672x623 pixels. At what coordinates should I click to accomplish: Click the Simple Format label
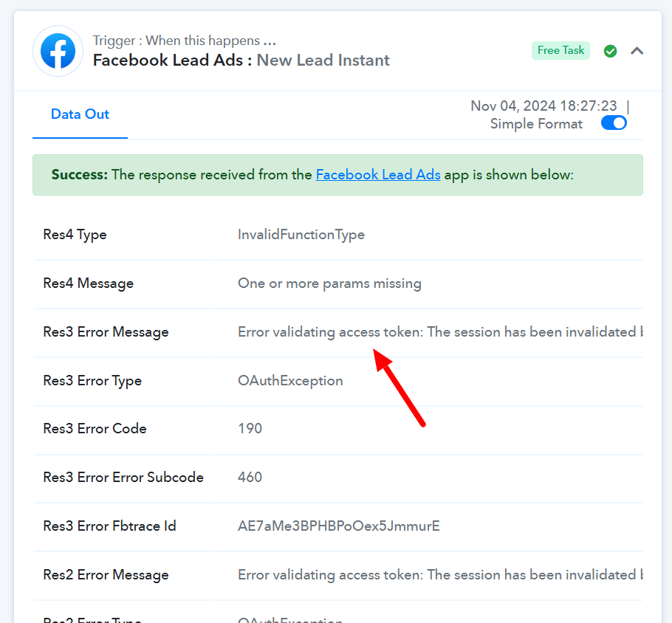click(x=536, y=124)
